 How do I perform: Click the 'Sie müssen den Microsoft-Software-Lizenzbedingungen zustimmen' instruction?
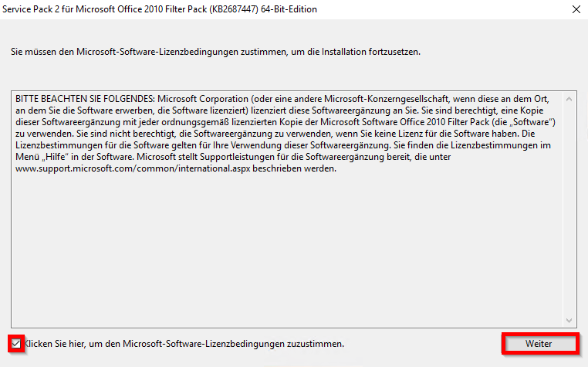[216, 51]
